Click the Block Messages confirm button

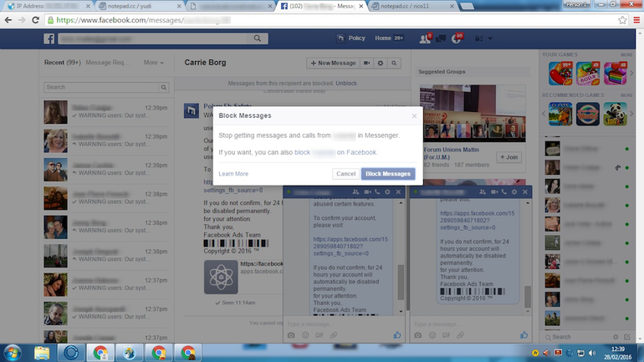388,174
